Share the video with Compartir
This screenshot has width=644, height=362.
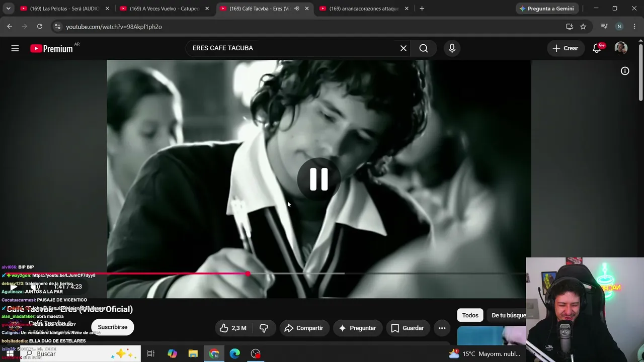(304, 328)
